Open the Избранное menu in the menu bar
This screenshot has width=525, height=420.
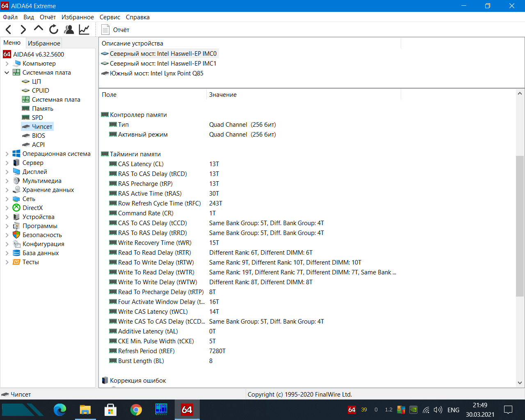tap(78, 17)
